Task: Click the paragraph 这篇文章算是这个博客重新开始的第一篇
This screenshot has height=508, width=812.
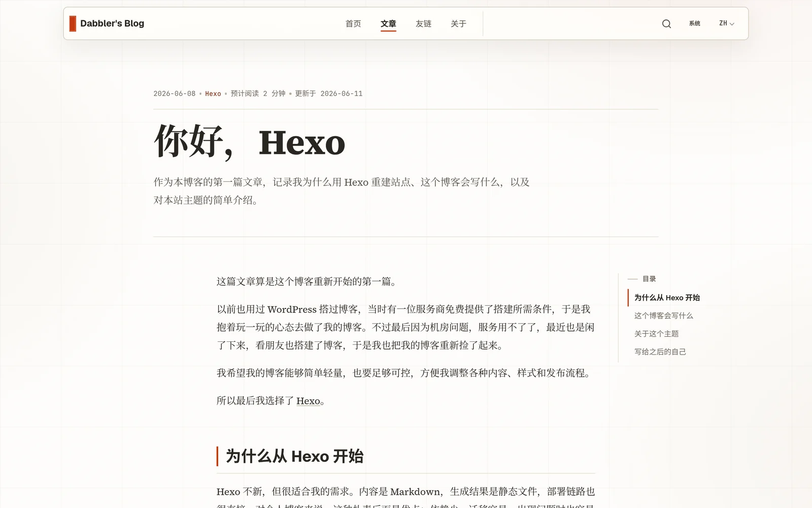Action: point(307,281)
